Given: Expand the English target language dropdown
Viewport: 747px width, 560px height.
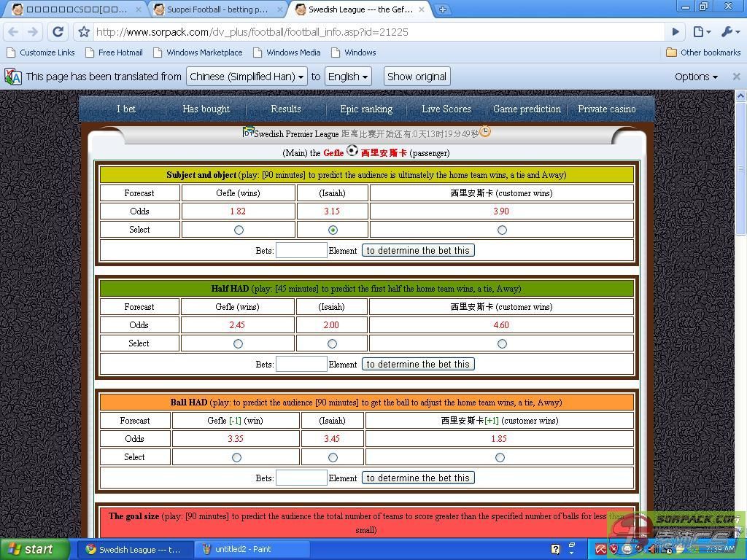Looking at the screenshot, I should pos(348,77).
